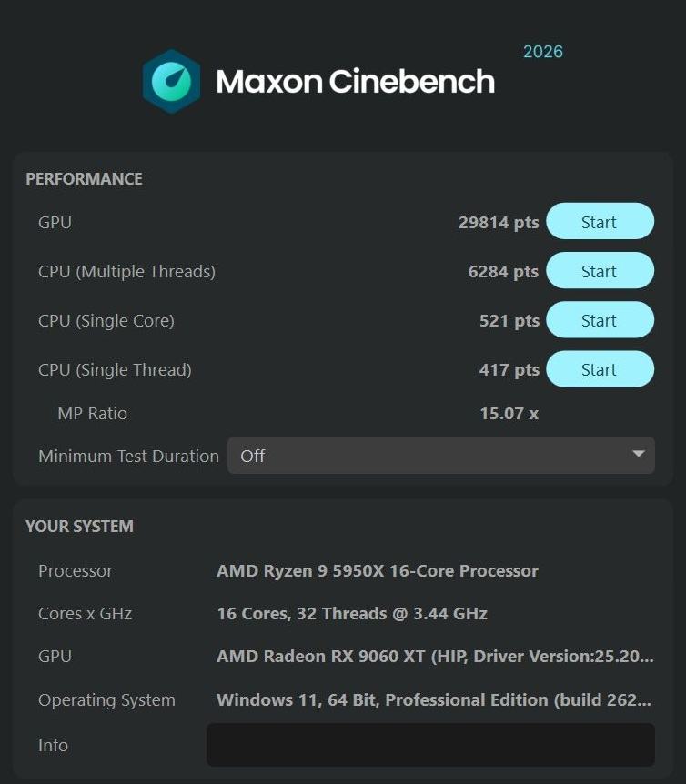Start the CPU (Multiple Threads) benchmark
Screen dimensions: 686x784
pyautogui.click(x=599, y=271)
